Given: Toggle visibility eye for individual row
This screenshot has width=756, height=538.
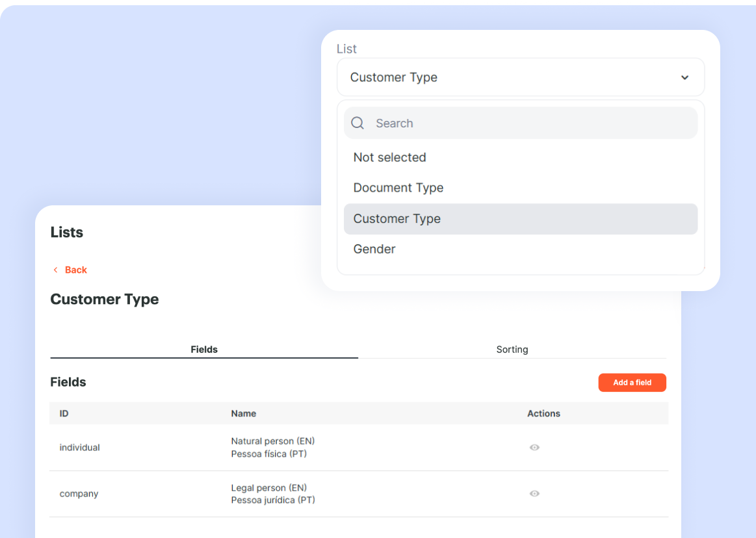Looking at the screenshot, I should click(x=534, y=448).
